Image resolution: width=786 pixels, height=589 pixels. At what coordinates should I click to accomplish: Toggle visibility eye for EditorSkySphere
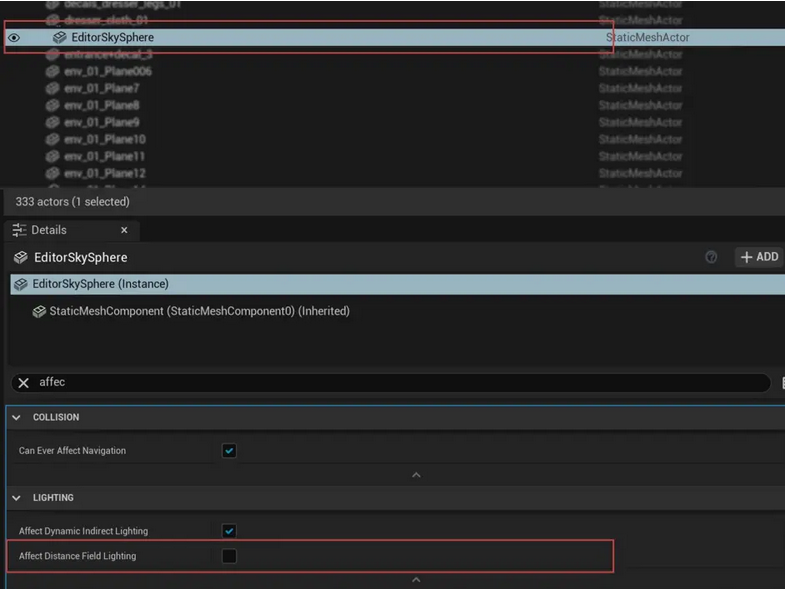[14, 38]
